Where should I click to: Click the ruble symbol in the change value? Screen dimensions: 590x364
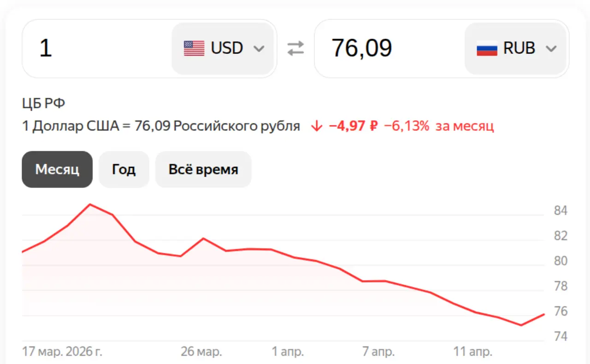coord(372,125)
